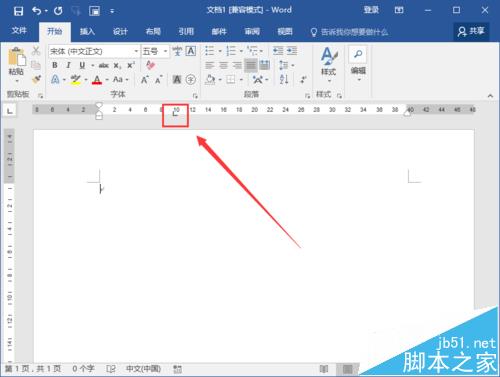The width and height of the screenshot is (500, 377).
Task: Click the Save icon in the quick access toolbar
Action: (18, 11)
